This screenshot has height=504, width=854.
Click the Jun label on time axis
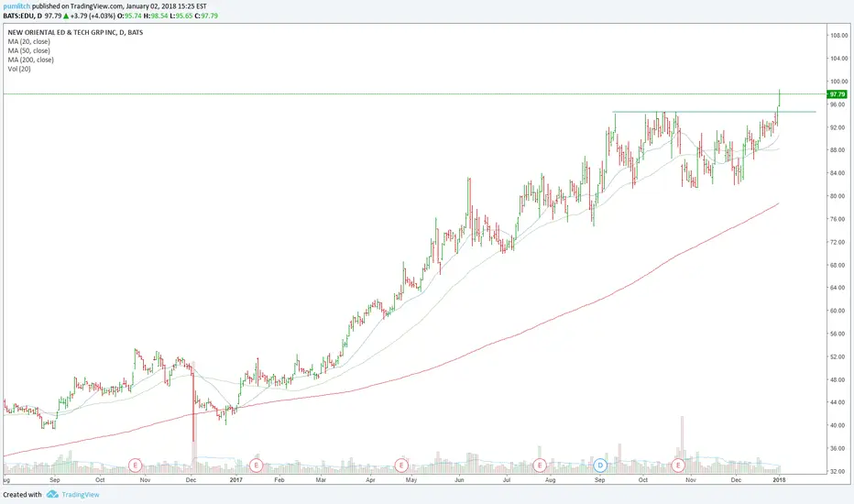[460, 480]
